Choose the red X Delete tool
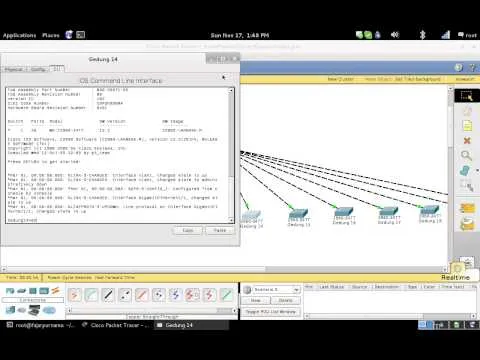 (467, 141)
